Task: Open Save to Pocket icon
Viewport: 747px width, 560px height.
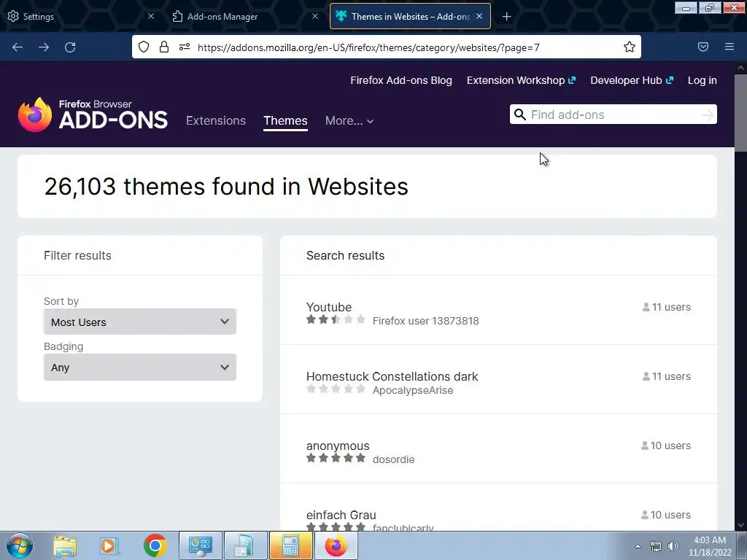Action: 703,47
